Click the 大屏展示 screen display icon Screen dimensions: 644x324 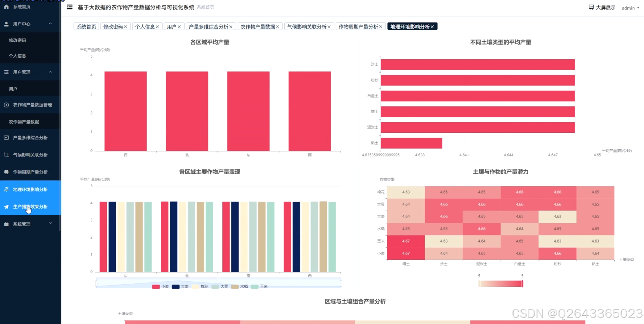(591, 7)
